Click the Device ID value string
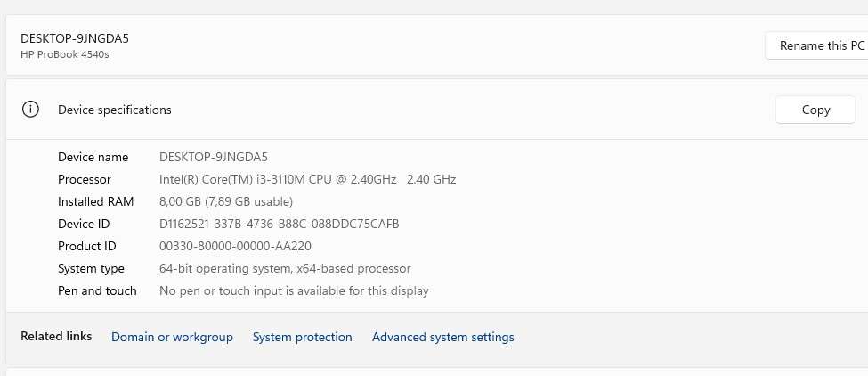Image resolution: width=868 pixels, height=376 pixels. pyautogui.click(x=280, y=224)
